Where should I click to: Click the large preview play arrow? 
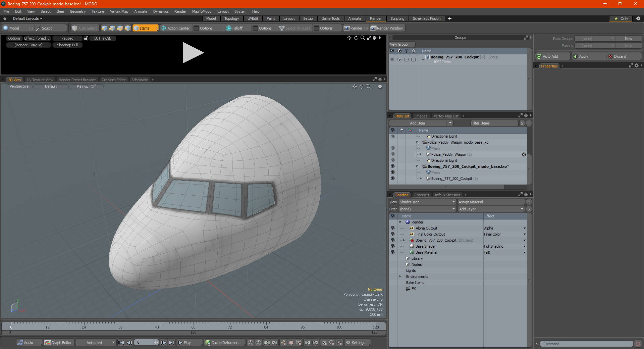point(193,53)
